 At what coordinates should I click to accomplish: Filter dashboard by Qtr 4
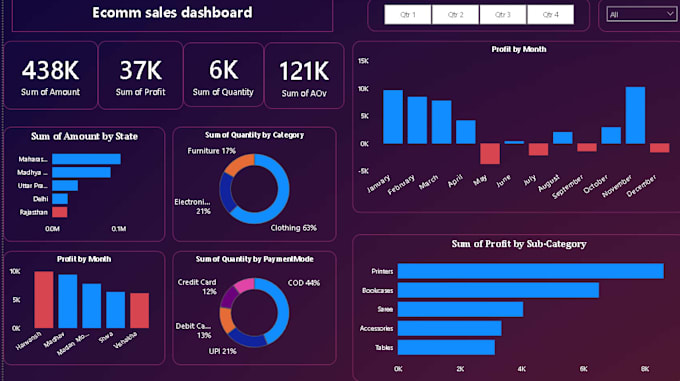point(550,14)
